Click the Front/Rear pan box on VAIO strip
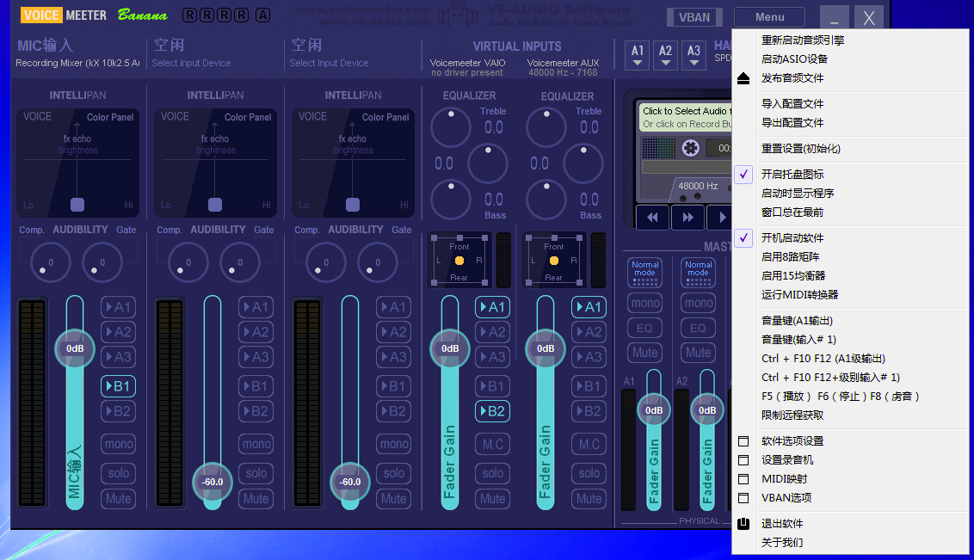 point(459,260)
